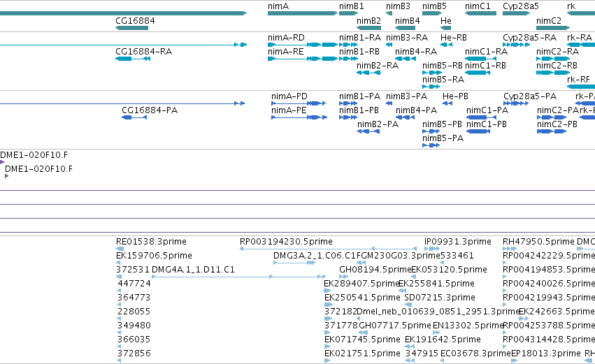Open the He-PB protein feature
The width and height of the screenshot is (595, 364).
pyautogui.click(x=447, y=103)
